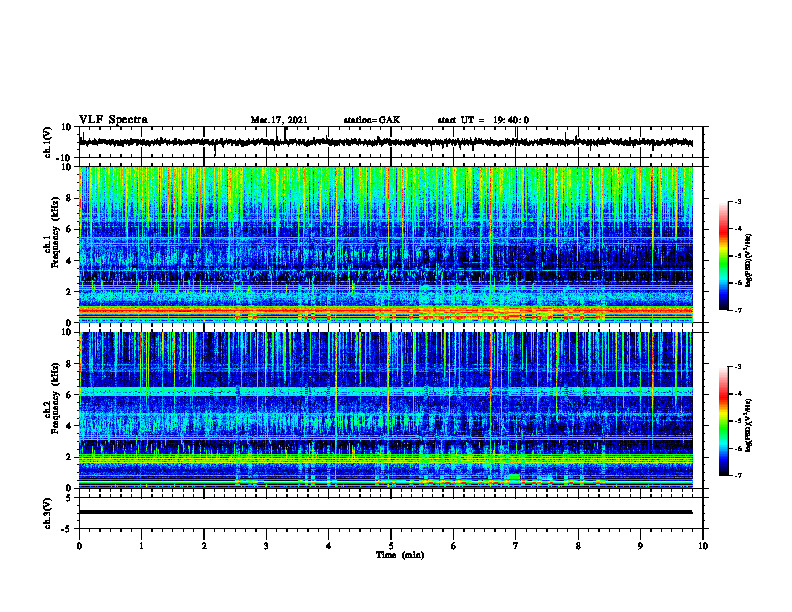
Task: Click the "-7" label on the ch.1 color bar
Action: 737,310
